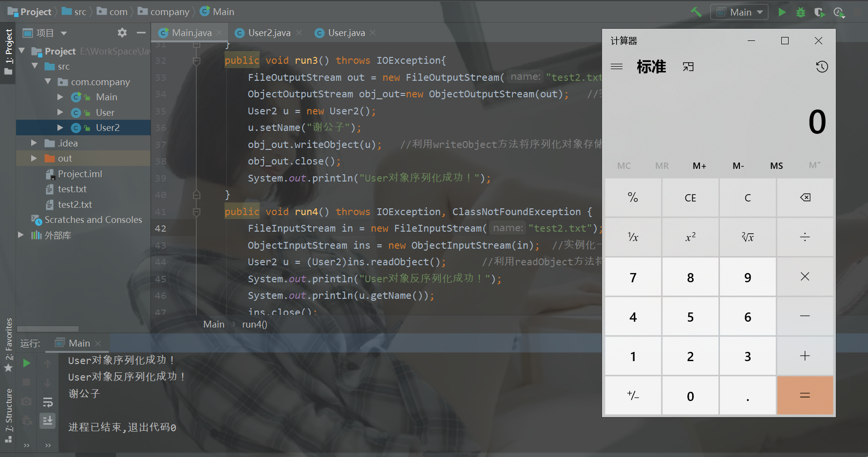Run Main with the toolbar play button
Viewport: 868px width, 457px height.
click(x=782, y=12)
